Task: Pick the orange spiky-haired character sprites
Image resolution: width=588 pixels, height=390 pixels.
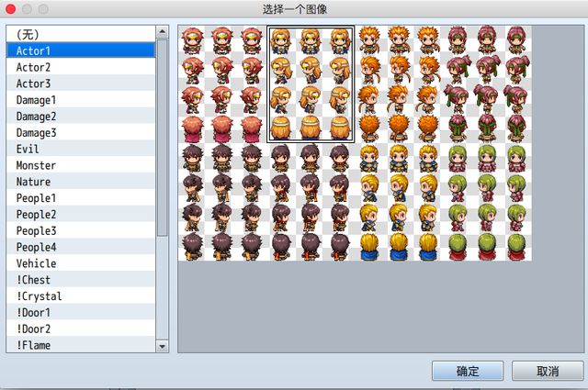Action: coord(401,84)
